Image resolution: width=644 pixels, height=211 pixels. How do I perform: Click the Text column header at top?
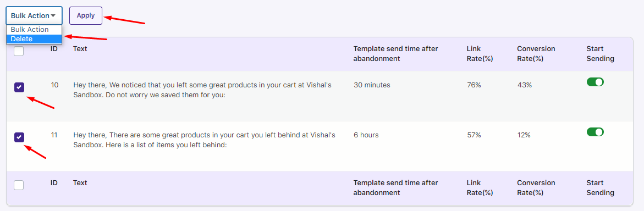[x=80, y=49]
